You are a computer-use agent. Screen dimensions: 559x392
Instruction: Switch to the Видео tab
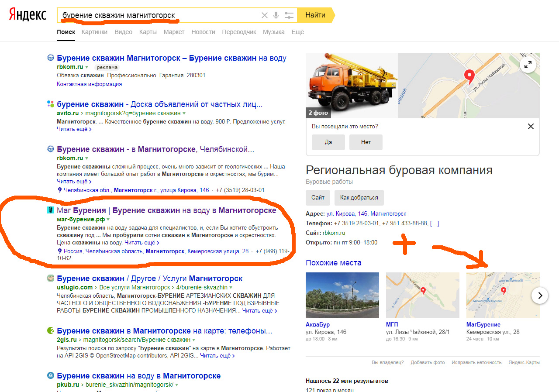click(123, 32)
